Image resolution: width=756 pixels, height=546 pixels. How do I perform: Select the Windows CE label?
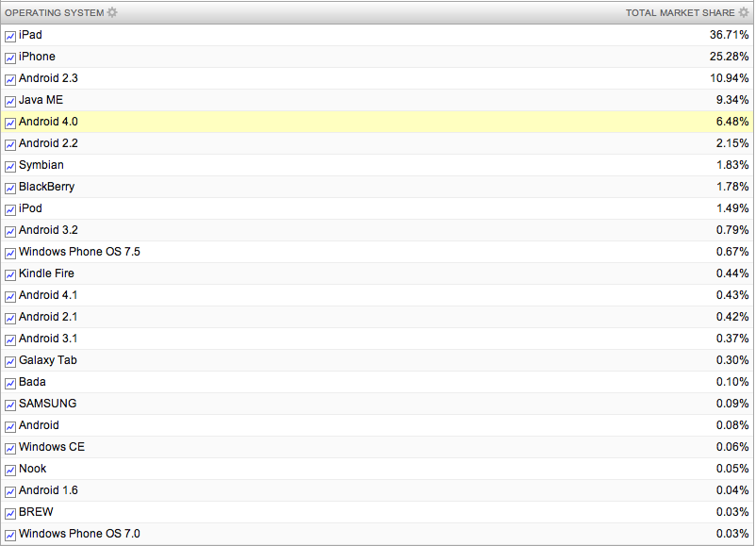(x=52, y=447)
